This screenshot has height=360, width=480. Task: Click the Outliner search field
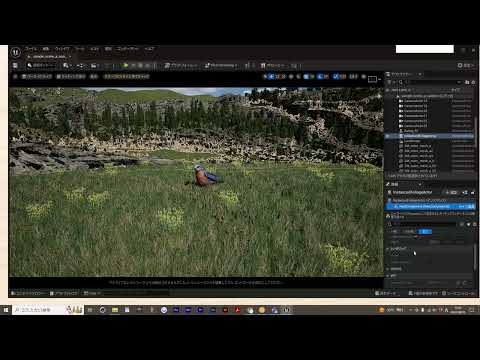430,82
